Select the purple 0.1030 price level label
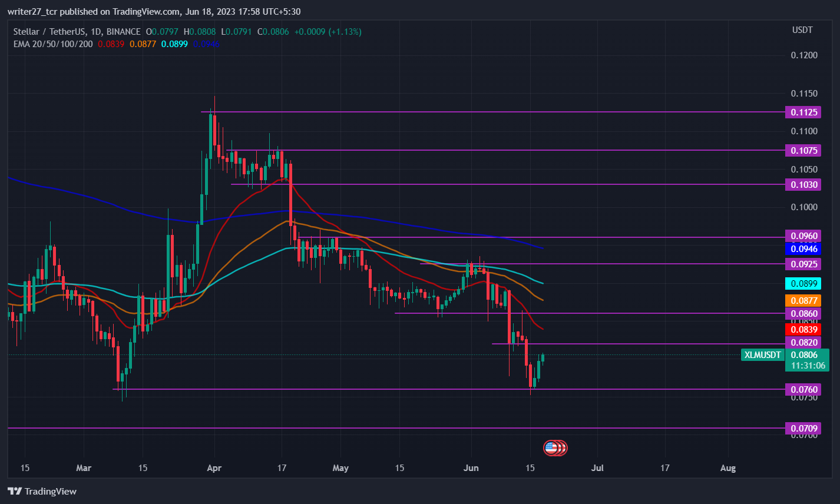The height and width of the screenshot is (504, 840). 803,184
